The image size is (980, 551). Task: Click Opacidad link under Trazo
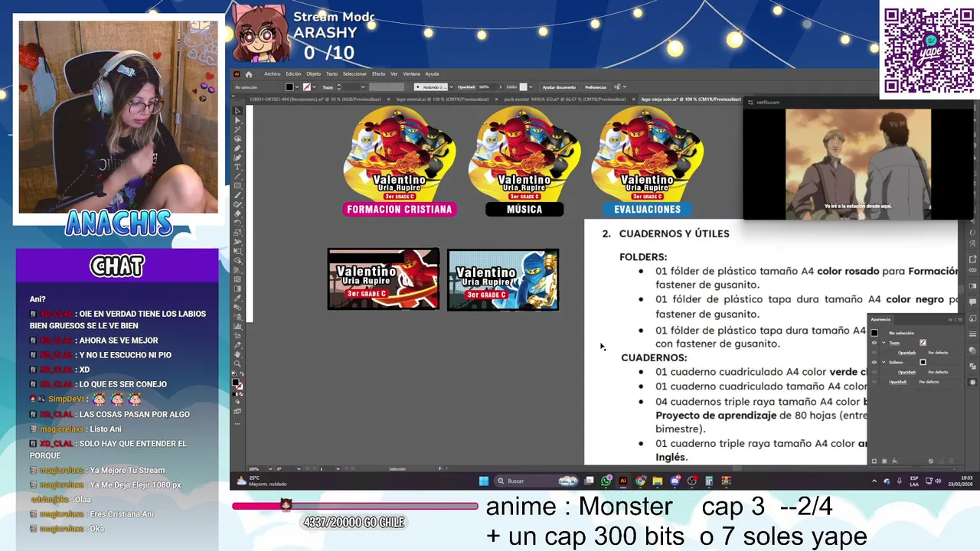tap(906, 353)
